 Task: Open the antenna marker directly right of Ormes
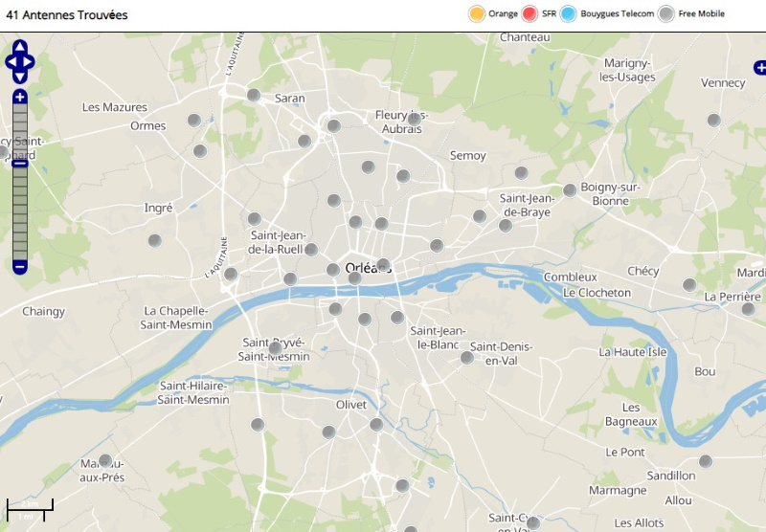[194, 120]
